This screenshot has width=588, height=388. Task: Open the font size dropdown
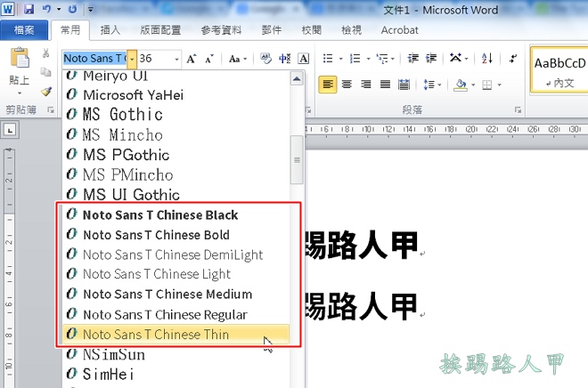click(x=176, y=59)
